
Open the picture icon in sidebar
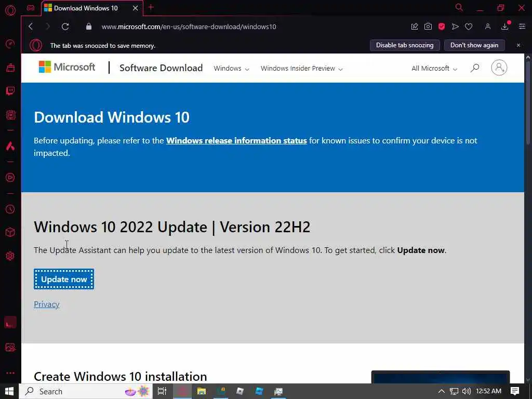[x=10, y=347]
